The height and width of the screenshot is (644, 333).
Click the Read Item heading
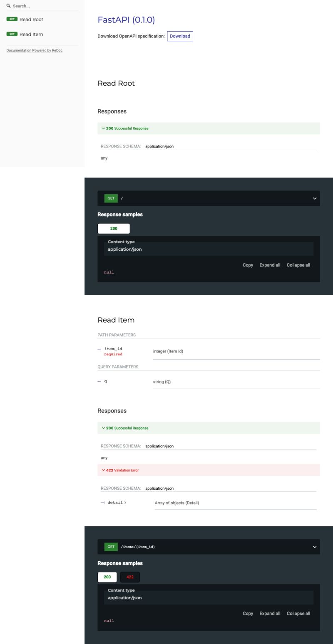point(116,320)
